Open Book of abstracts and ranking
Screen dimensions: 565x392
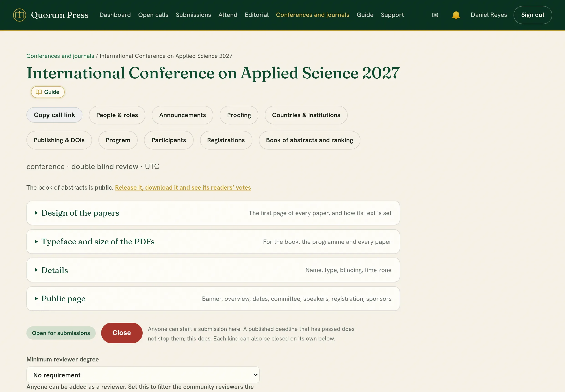pyautogui.click(x=309, y=140)
